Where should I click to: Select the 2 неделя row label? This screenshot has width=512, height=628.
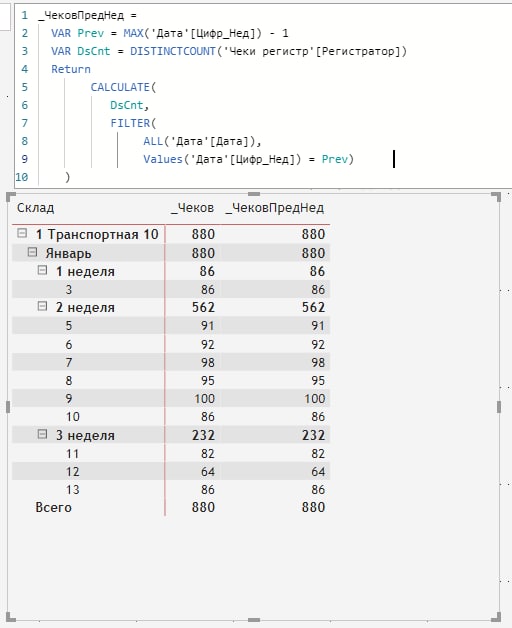pos(85,307)
